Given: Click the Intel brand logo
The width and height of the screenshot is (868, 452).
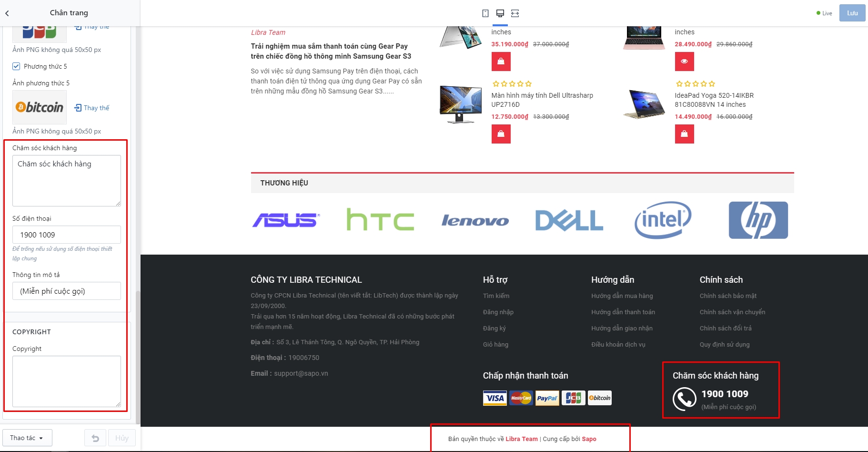Looking at the screenshot, I should (663, 220).
